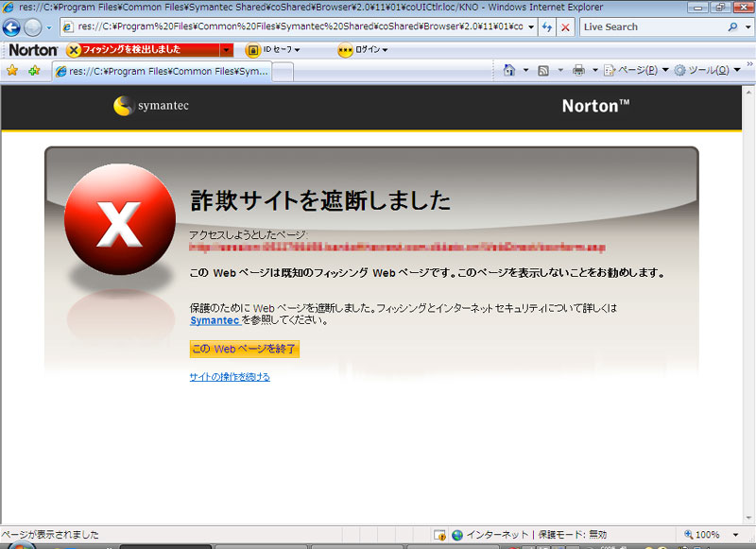Image resolution: width=756 pixels, height=549 pixels.
Task: Click the Live Search input box
Action: [x=653, y=27]
